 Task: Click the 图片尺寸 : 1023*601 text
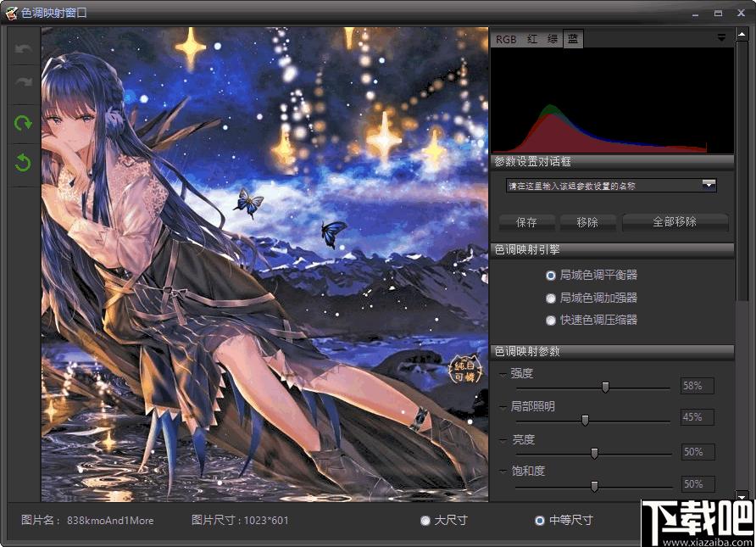pyautogui.click(x=240, y=521)
